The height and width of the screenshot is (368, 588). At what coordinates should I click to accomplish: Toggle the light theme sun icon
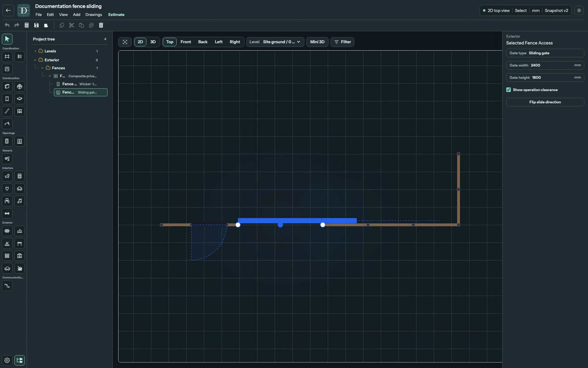click(x=579, y=10)
